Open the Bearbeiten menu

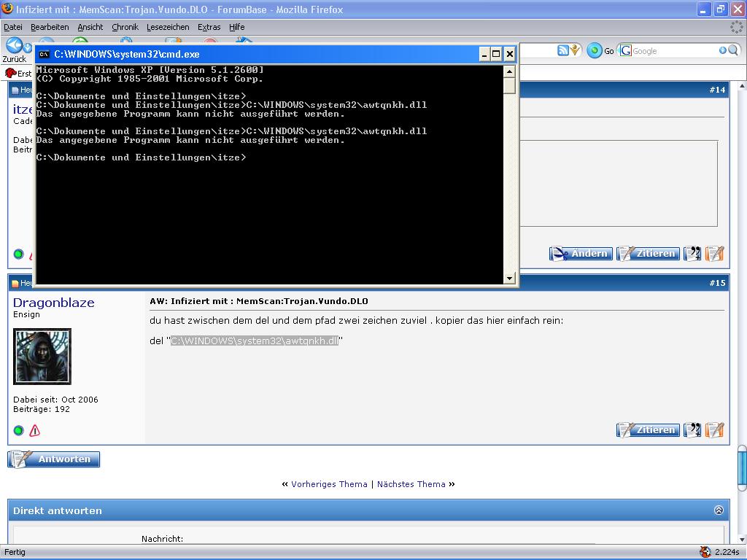point(50,27)
